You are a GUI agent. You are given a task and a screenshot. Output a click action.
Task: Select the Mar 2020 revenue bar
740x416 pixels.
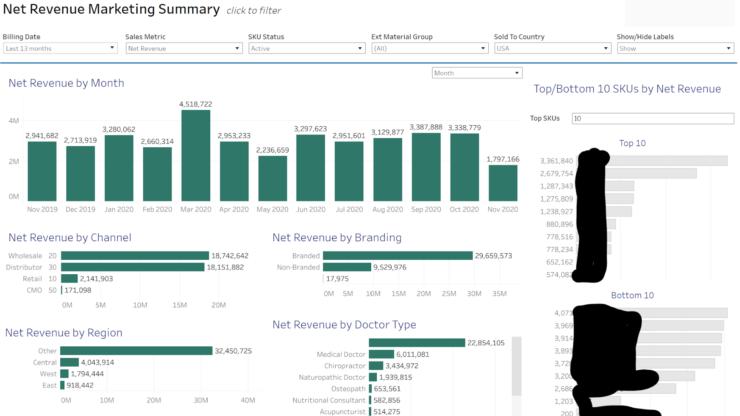point(196,155)
